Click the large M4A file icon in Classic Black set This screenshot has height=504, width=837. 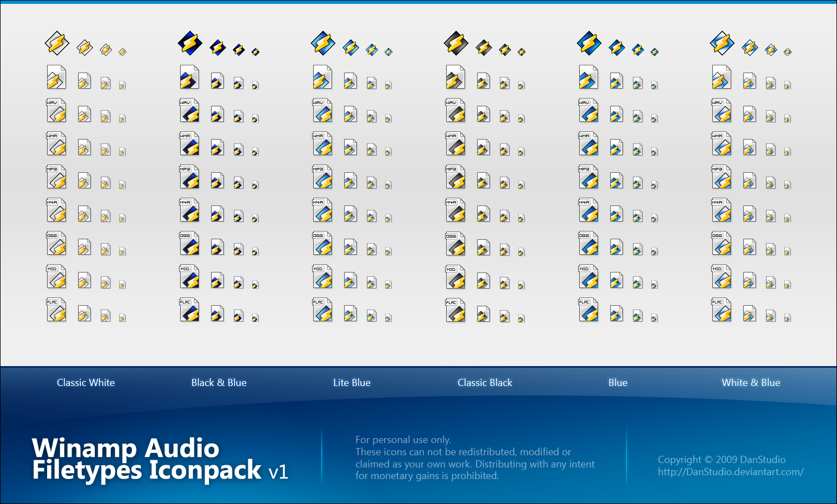click(x=456, y=210)
